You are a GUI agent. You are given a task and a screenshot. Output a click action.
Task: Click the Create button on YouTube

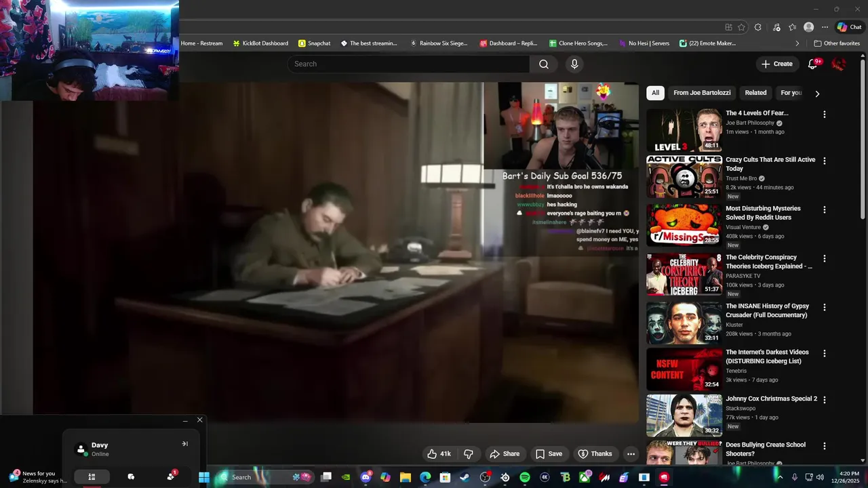777,64
